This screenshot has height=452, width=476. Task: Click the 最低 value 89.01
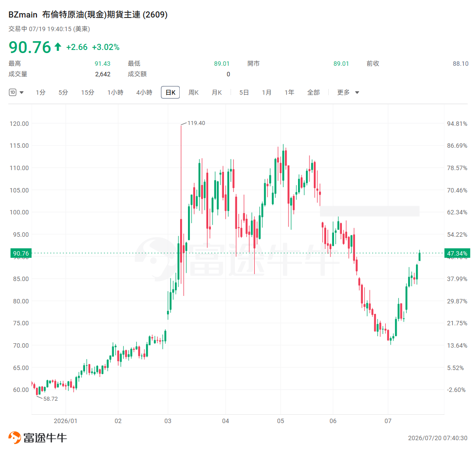(x=222, y=64)
